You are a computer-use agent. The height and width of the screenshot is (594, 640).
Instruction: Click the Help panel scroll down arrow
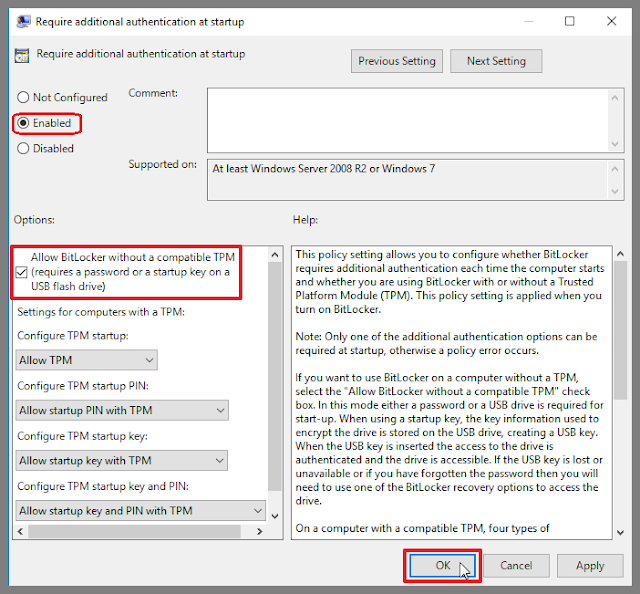coord(620,532)
